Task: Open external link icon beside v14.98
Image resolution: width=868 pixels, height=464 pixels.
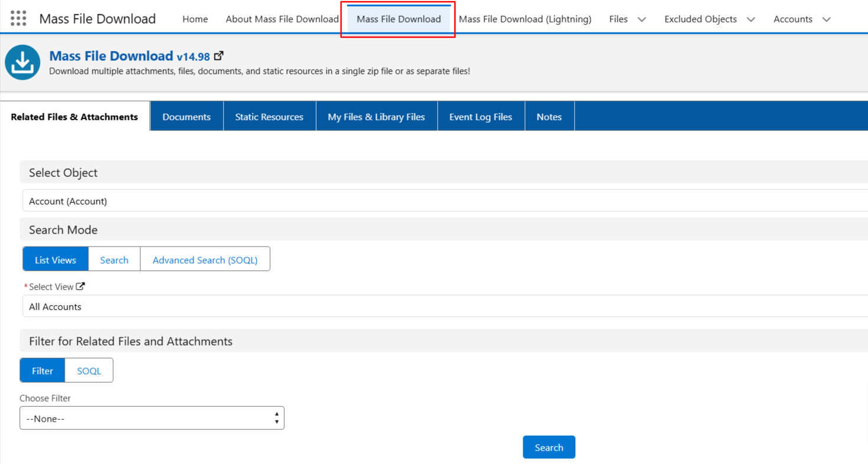Action: [x=219, y=56]
